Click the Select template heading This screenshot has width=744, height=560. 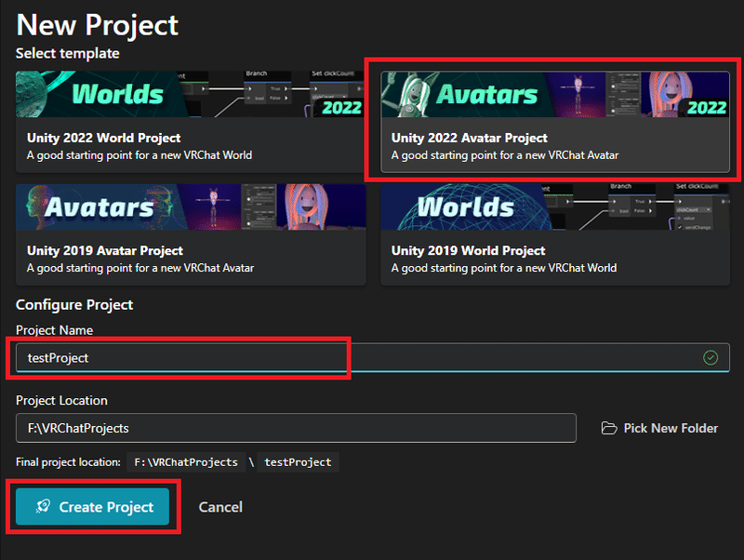67,53
